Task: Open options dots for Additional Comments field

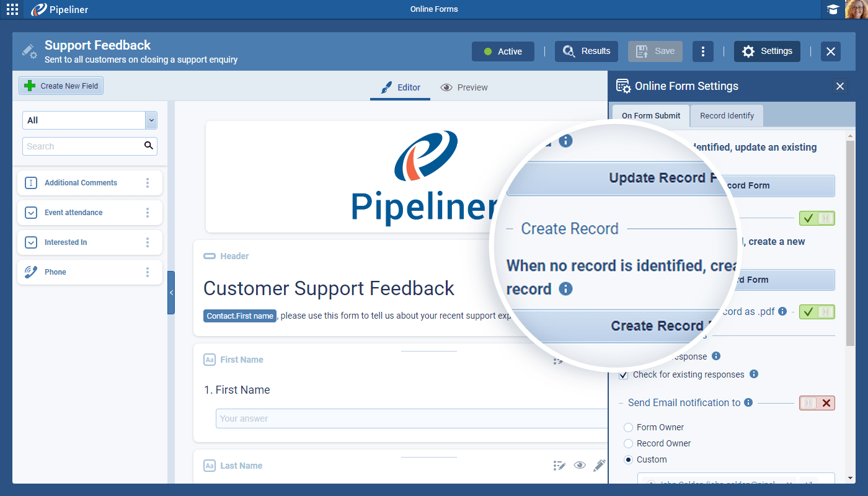Action: point(148,183)
